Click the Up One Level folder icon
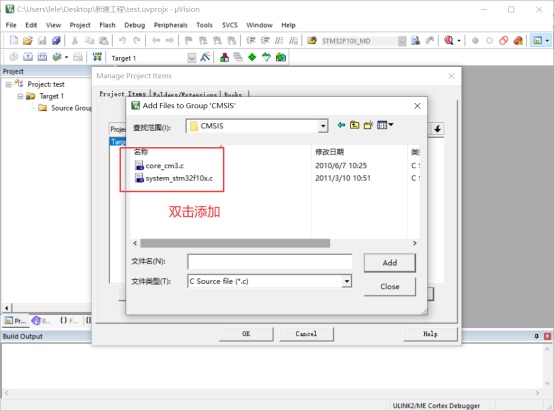The width and height of the screenshot is (554, 411). [354, 125]
